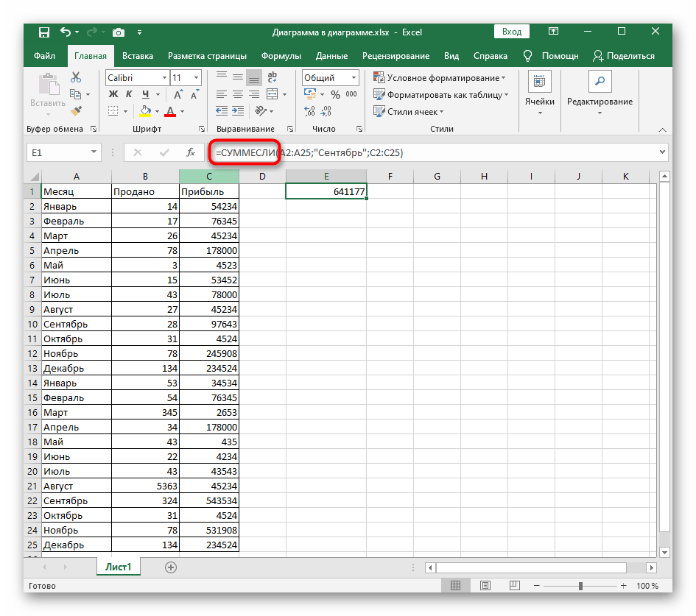This screenshot has width=696, height=616.
Task: Click the Insert Function fx icon
Action: tap(191, 152)
